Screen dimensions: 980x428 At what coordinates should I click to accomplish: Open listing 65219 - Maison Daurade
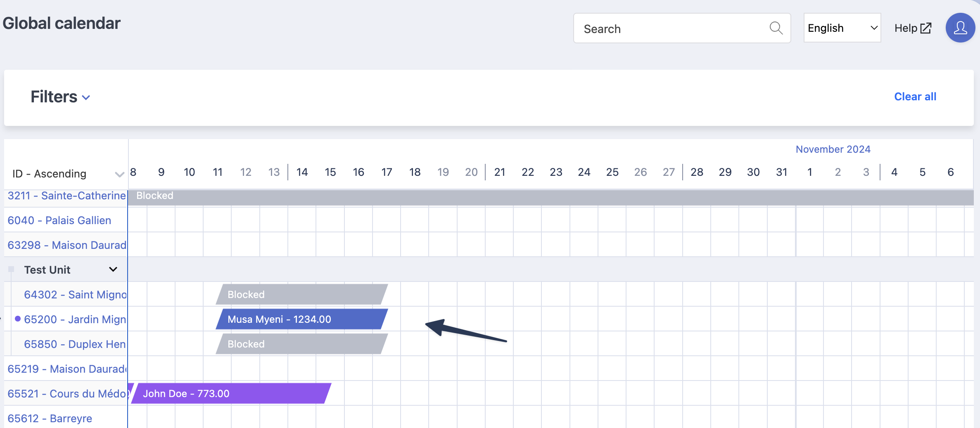pos(67,369)
